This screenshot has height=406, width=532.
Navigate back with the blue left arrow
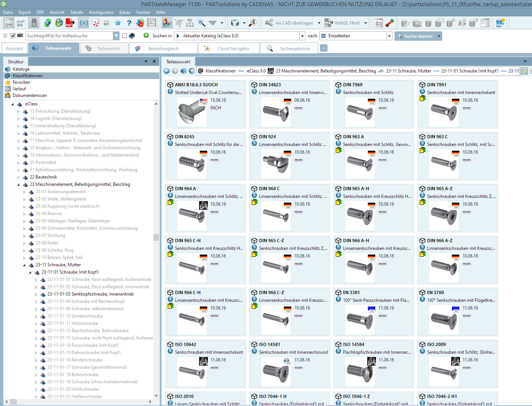click(167, 71)
